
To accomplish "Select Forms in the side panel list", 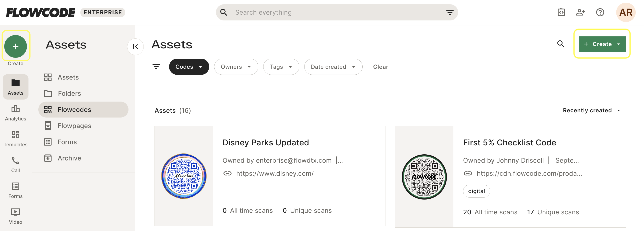I will pos(83,142).
